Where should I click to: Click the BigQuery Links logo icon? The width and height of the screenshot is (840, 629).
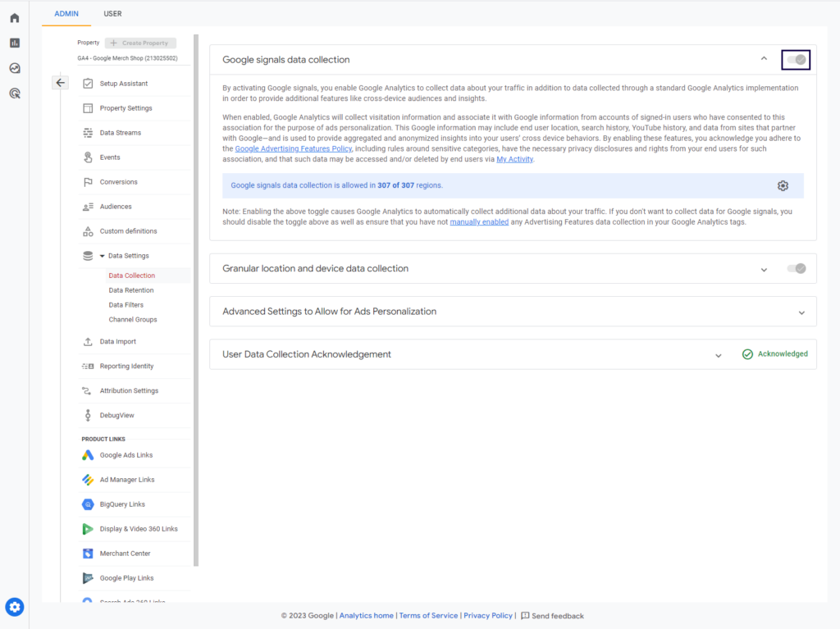click(x=88, y=504)
